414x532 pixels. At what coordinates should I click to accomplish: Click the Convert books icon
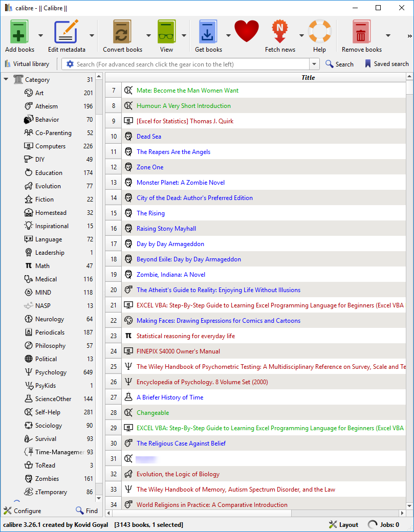122,31
